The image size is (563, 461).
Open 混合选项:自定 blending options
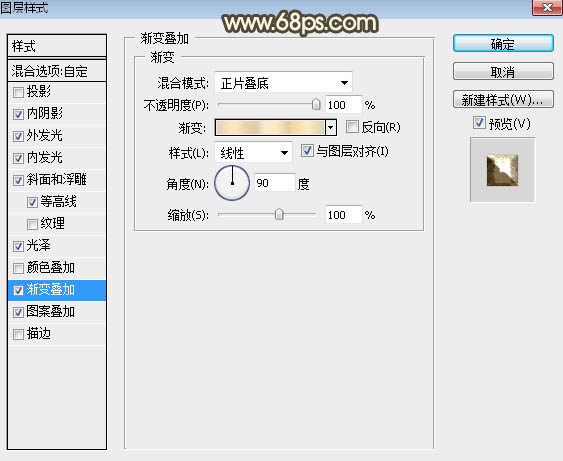pyautogui.click(x=57, y=71)
